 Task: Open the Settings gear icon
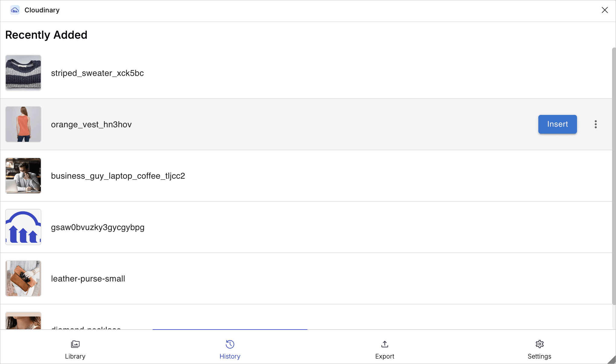[x=540, y=344]
